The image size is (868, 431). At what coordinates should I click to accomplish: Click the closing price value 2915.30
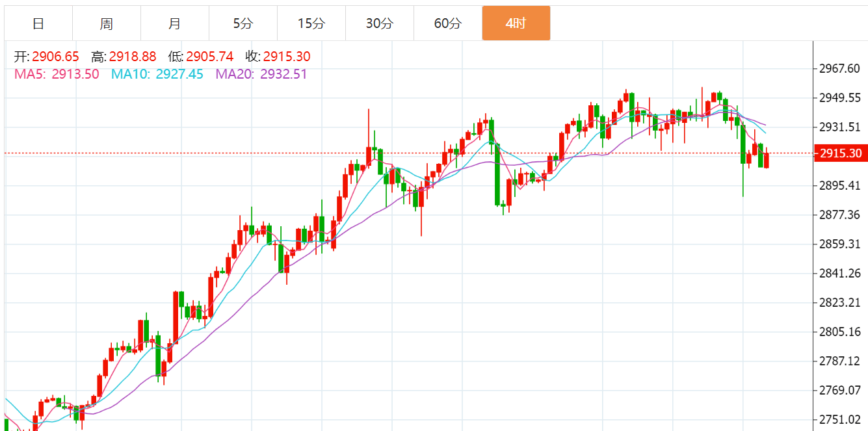287,57
